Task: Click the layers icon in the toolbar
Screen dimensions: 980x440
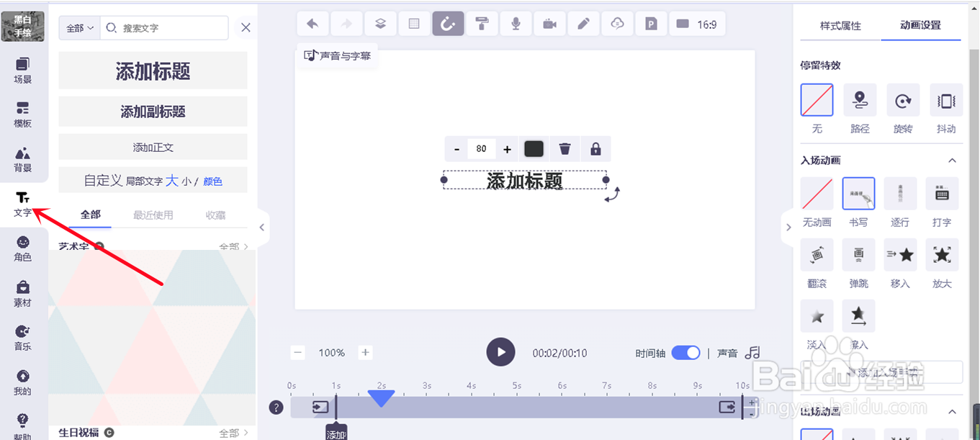Action: [380, 23]
